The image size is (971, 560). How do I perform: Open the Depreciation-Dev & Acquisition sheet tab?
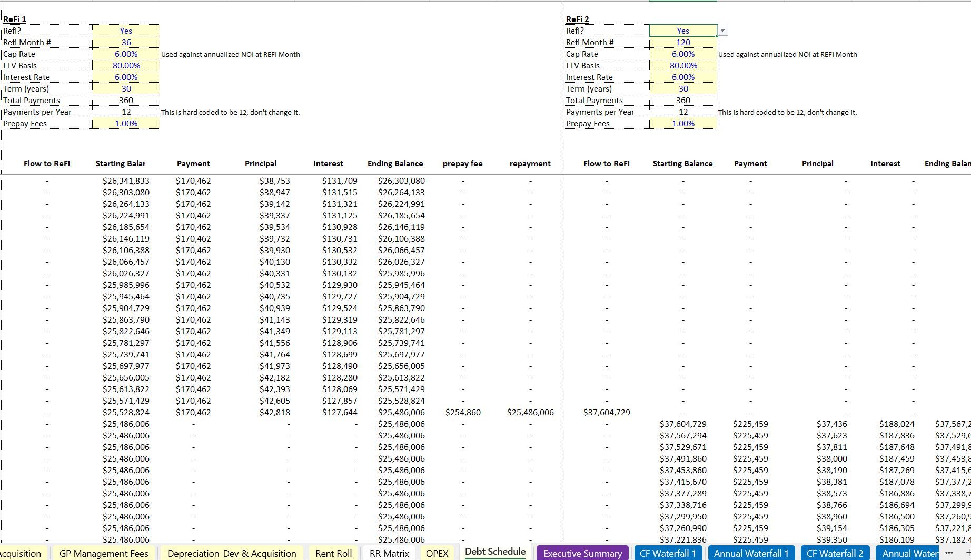232,553
